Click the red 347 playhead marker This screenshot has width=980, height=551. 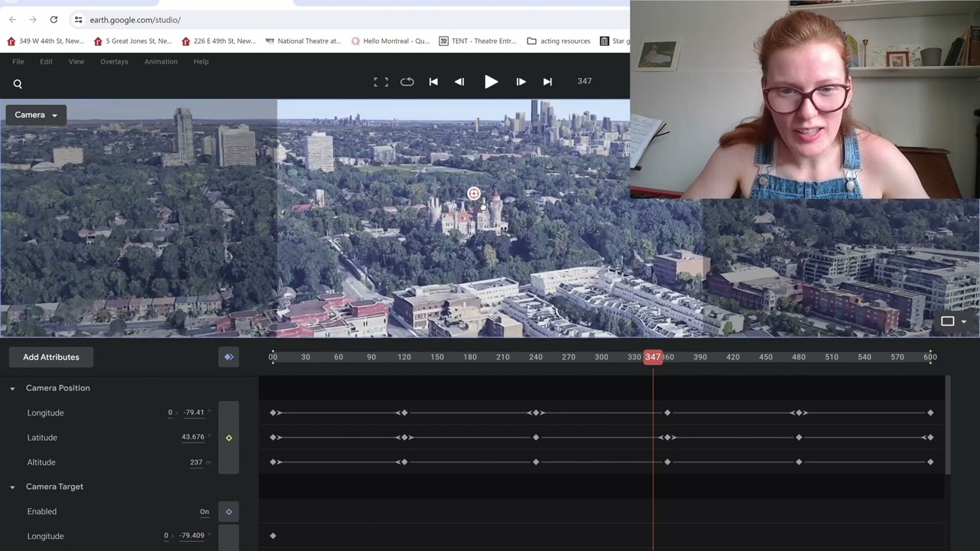pos(653,357)
